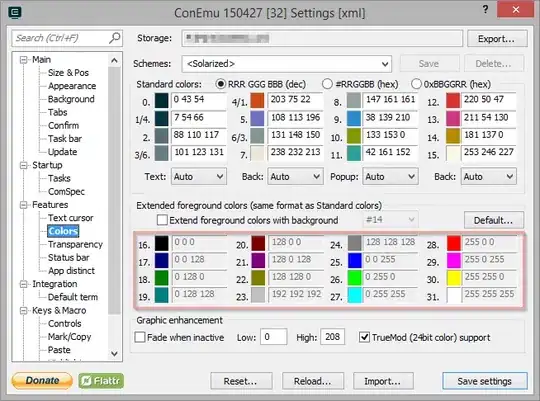Image resolution: width=540 pixels, height=401 pixels.
Task: Open Appearance settings page
Action: click(72, 86)
